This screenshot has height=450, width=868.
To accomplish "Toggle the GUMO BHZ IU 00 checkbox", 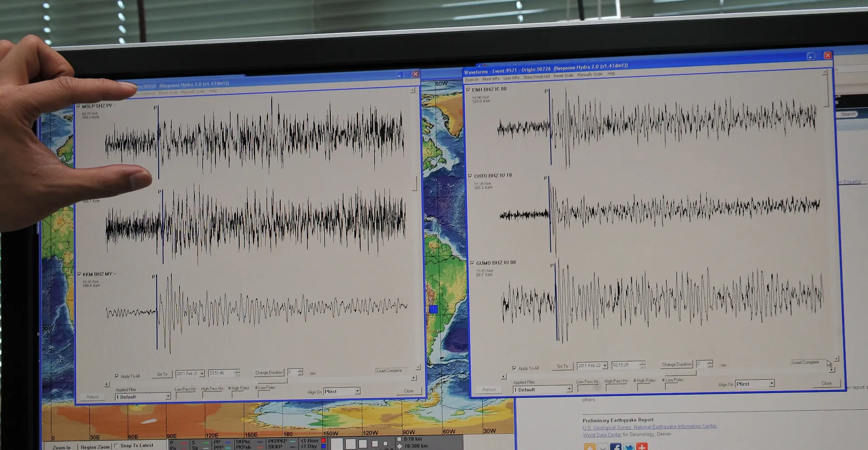I will 472,263.
